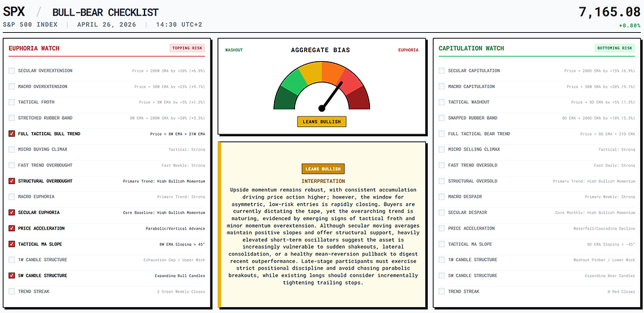644x313 pixels.
Task: Uncheck Euphoria Watch Tactical MA Slope checkbox
Action: pyautogui.click(x=12, y=244)
